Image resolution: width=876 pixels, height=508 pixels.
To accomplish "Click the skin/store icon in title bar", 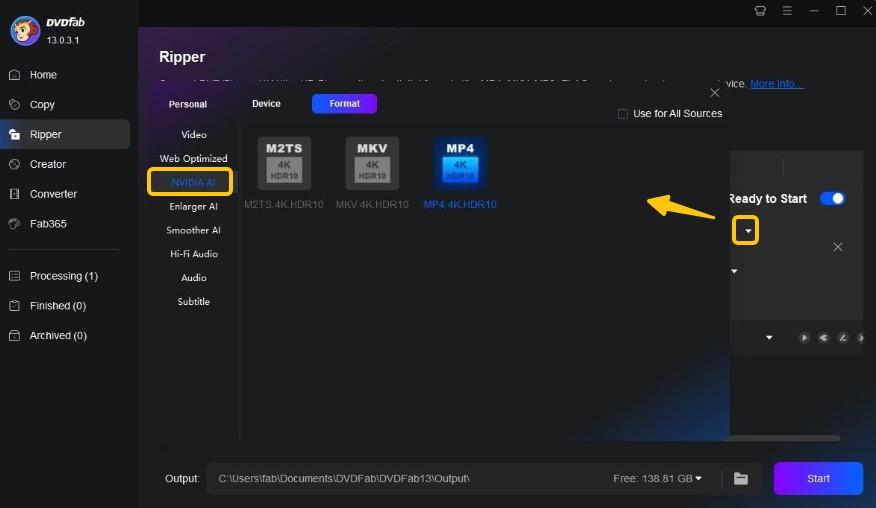I will click(760, 11).
